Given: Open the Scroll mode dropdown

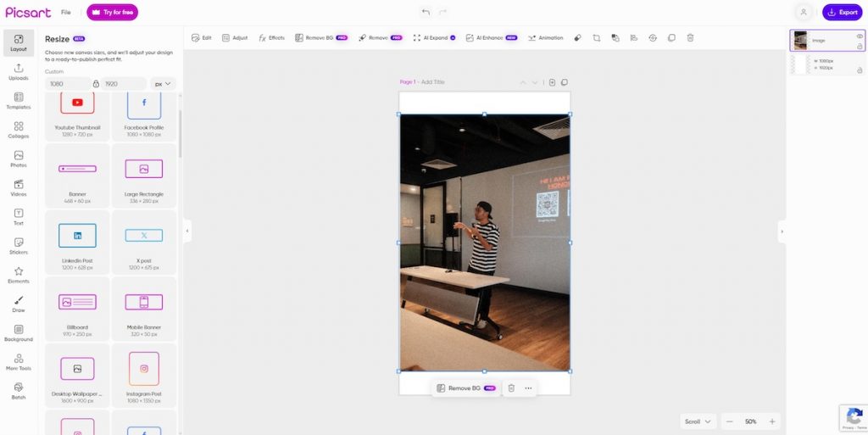Looking at the screenshot, I should [x=698, y=421].
